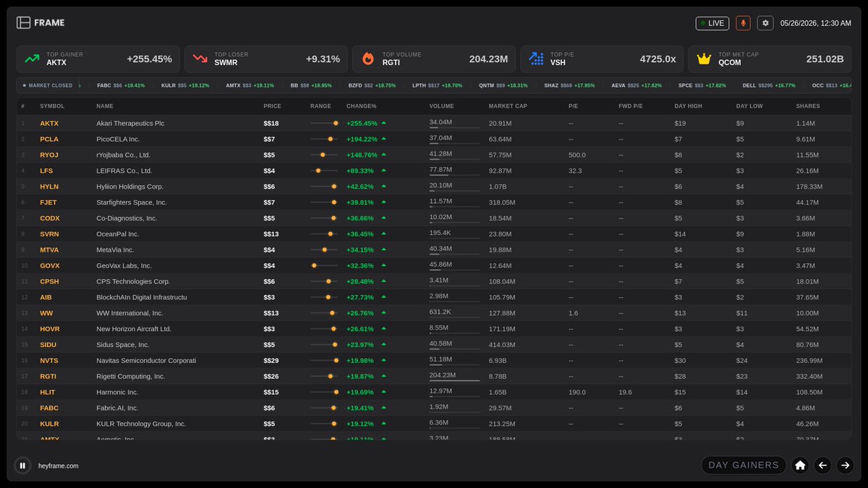The width and height of the screenshot is (868, 488).
Task: Pause playback with the pause button
Action: (22, 466)
